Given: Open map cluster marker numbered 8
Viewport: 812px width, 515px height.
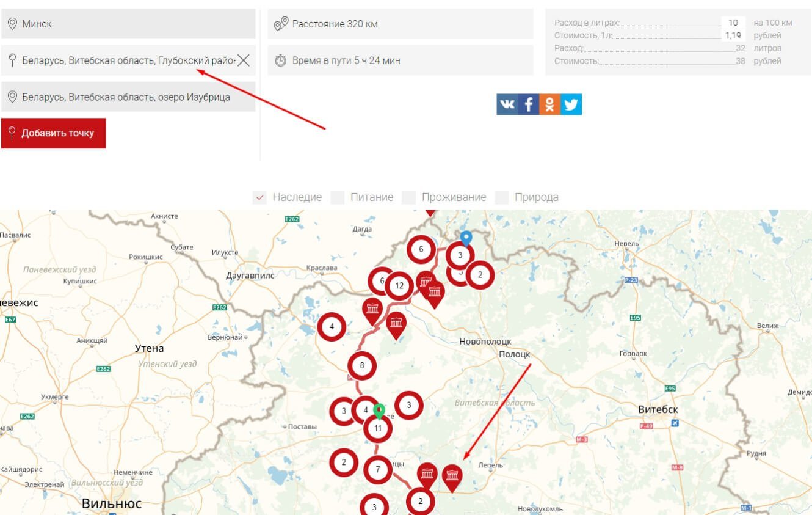Looking at the screenshot, I should tap(362, 366).
